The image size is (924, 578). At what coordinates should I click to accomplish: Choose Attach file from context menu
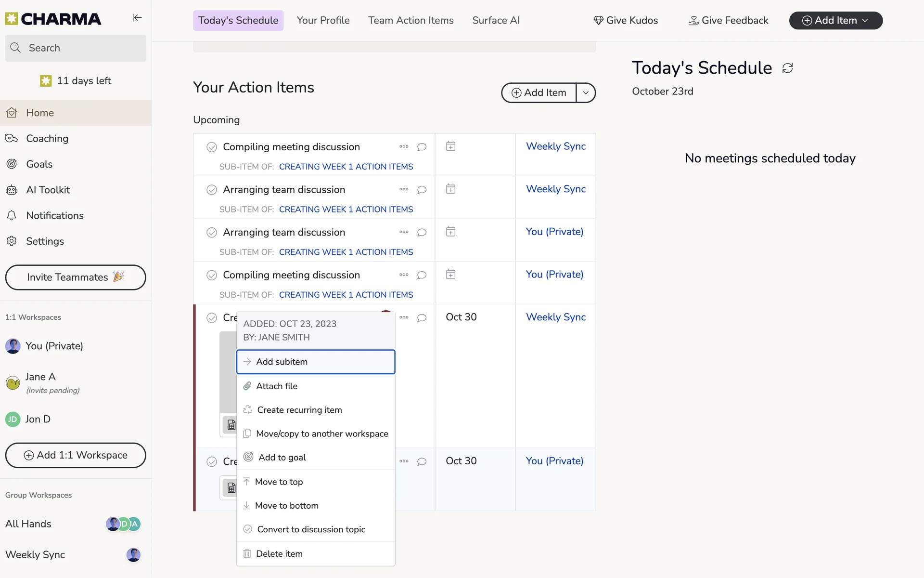pyautogui.click(x=277, y=386)
